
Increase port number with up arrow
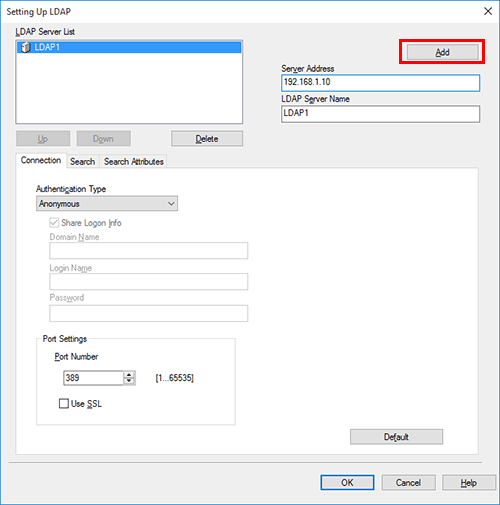[x=129, y=375]
